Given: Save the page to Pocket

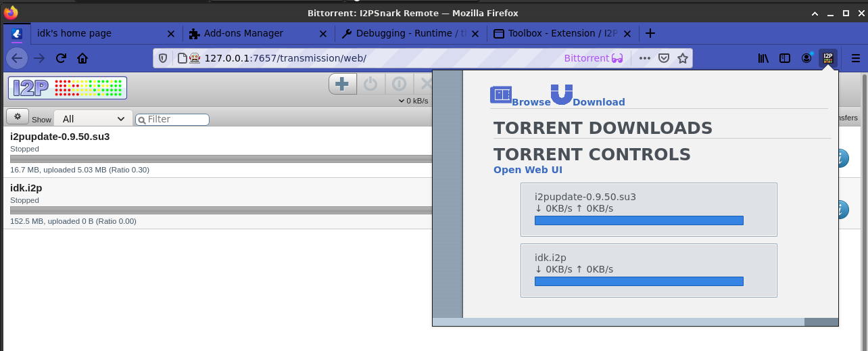Looking at the screenshot, I should tap(664, 58).
